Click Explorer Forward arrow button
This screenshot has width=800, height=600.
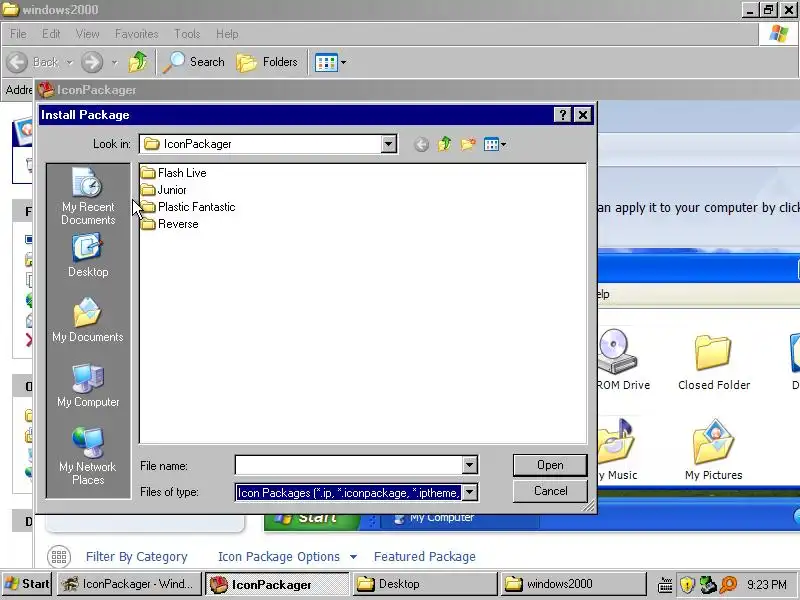point(92,62)
